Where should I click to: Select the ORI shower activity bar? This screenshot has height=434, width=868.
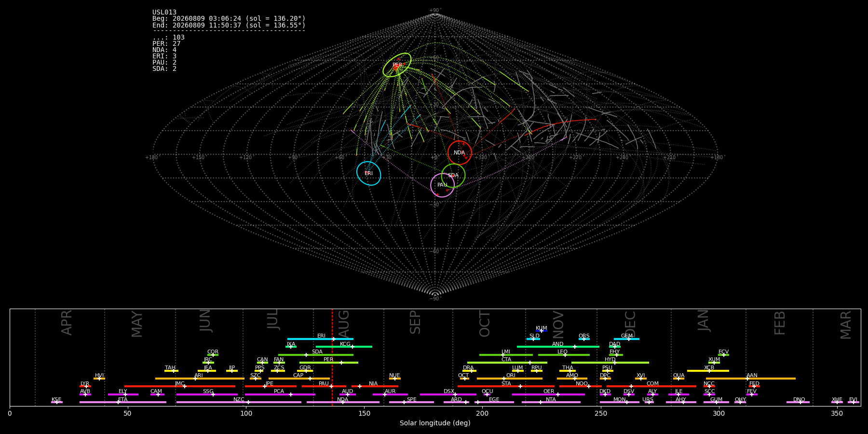pyautogui.click(x=510, y=379)
